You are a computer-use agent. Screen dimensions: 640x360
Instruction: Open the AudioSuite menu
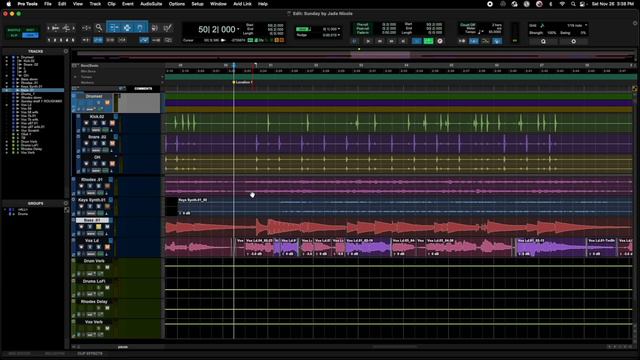[151, 4]
